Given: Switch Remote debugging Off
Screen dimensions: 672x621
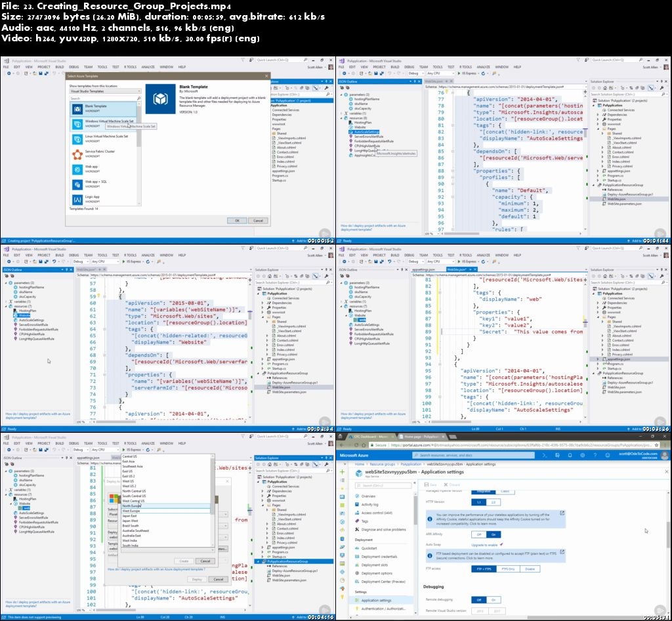Looking at the screenshot, I should pyautogui.click(x=479, y=600).
